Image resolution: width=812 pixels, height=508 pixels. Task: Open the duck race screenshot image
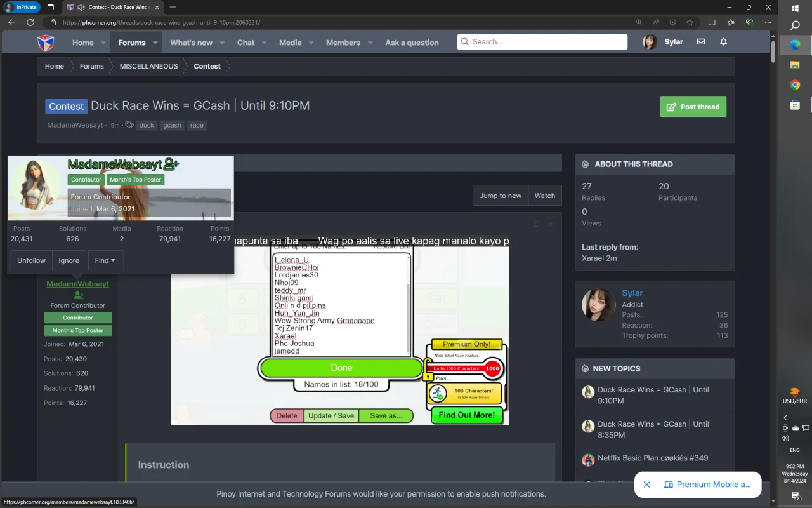[340, 330]
